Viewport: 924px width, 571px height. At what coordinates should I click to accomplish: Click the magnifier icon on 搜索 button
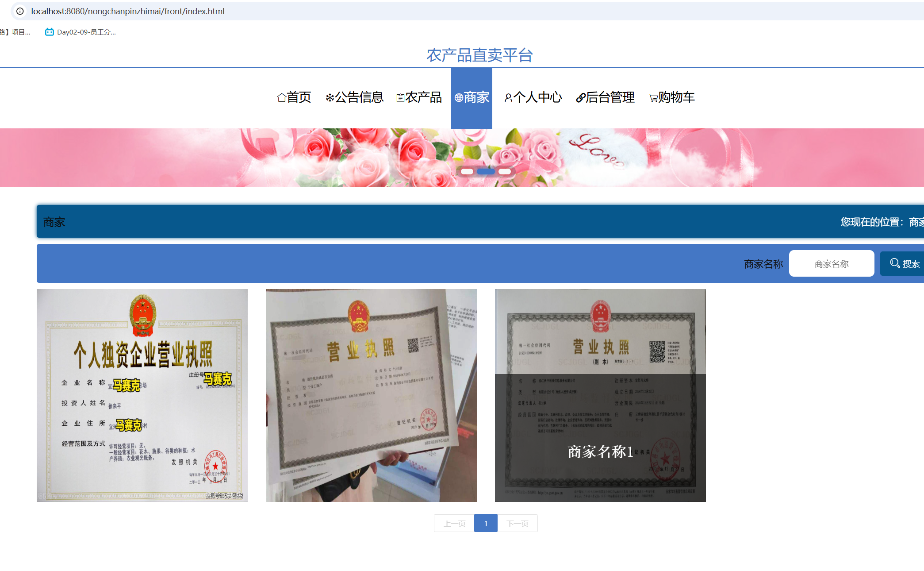[x=895, y=263]
